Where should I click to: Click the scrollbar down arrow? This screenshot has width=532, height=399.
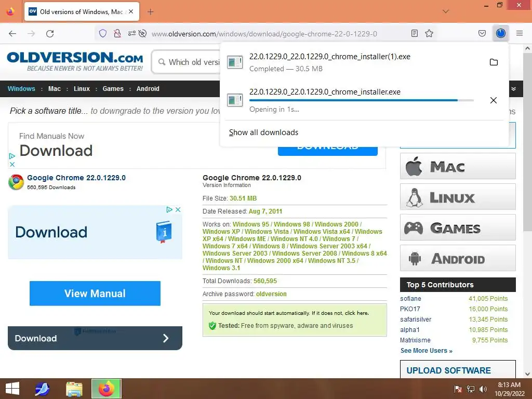[527, 374]
